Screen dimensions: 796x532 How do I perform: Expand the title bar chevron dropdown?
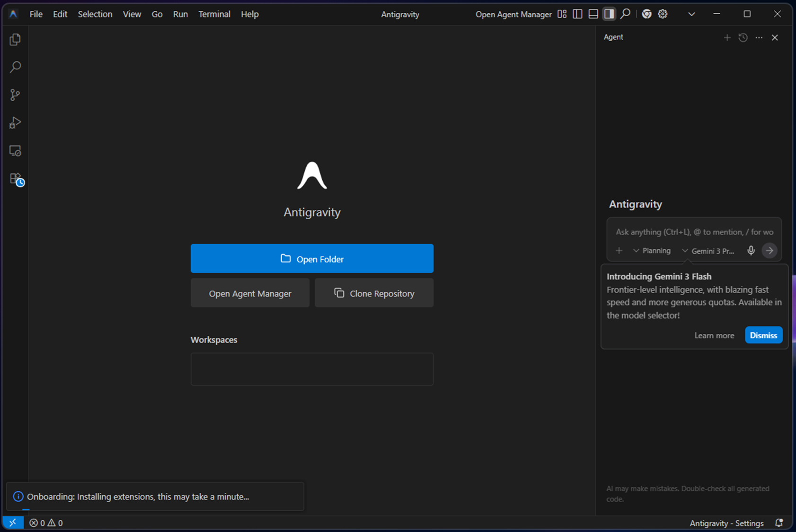click(x=691, y=14)
